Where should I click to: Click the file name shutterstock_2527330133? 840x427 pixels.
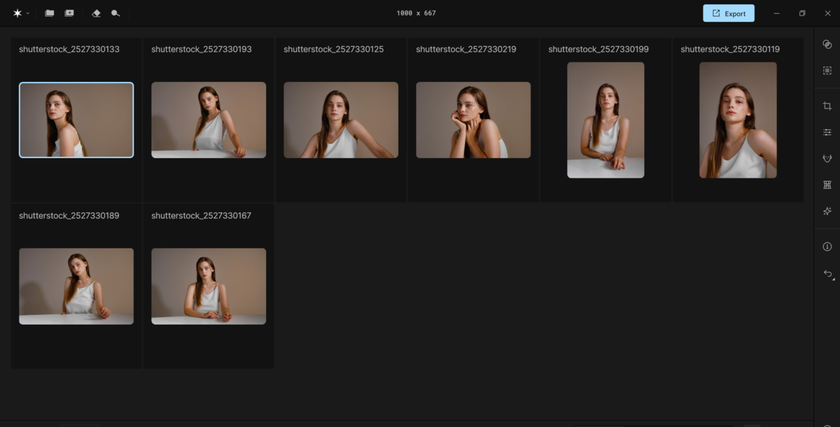pyautogui.click(x=69, y=49)
